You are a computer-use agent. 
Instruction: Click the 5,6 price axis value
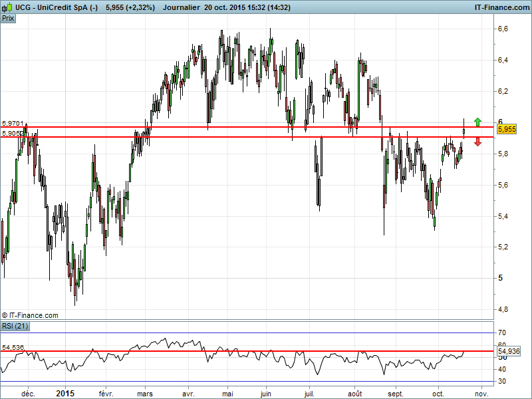[503, 186]
